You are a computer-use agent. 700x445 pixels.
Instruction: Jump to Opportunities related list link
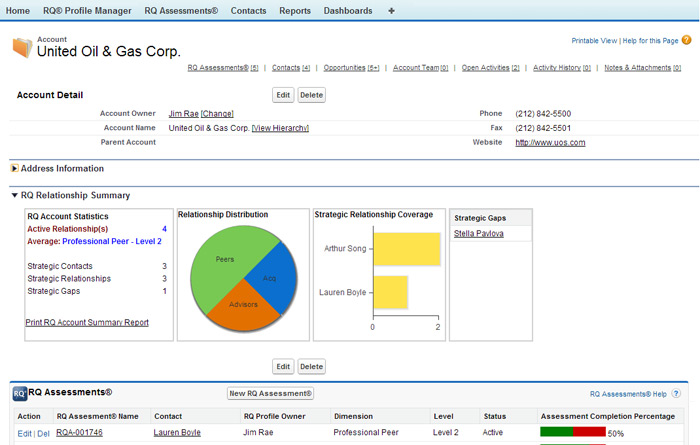point(351,67)
